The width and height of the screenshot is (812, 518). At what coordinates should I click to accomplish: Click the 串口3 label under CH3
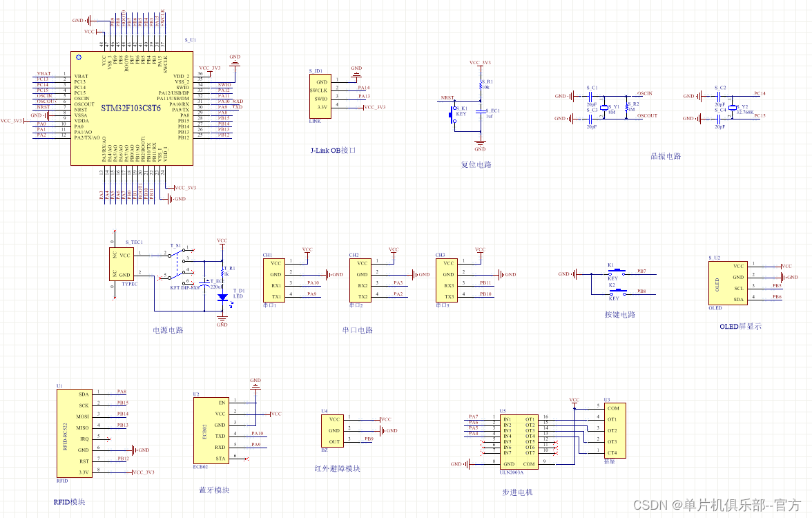tap(443, 305)
